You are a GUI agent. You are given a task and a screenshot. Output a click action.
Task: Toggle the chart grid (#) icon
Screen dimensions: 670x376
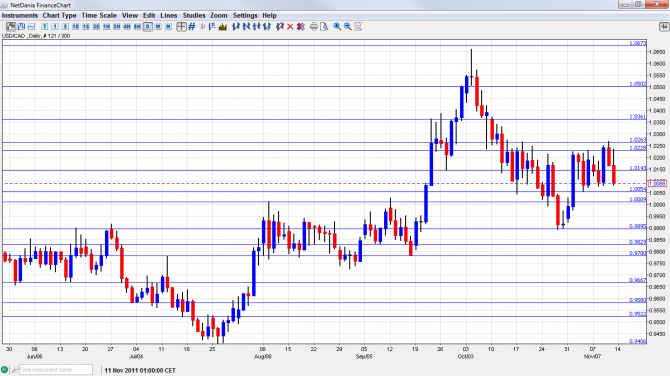(x=192, y=26)
